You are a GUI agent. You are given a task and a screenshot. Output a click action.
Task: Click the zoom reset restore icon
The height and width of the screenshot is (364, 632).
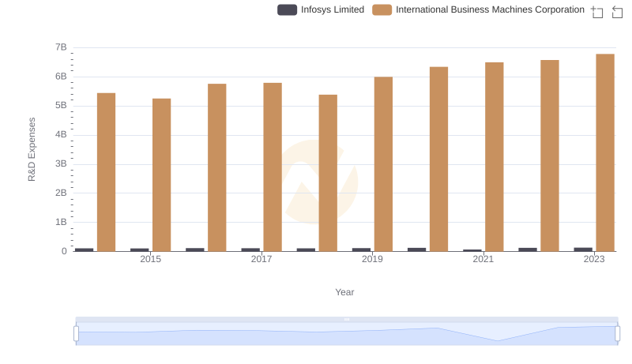[617, 12]
